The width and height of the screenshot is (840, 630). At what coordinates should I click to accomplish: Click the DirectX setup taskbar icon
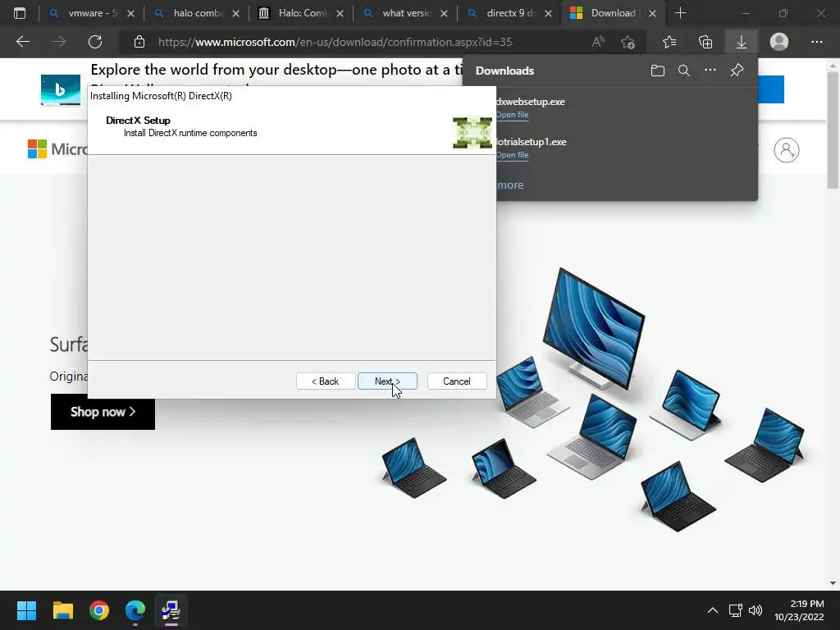171,610
